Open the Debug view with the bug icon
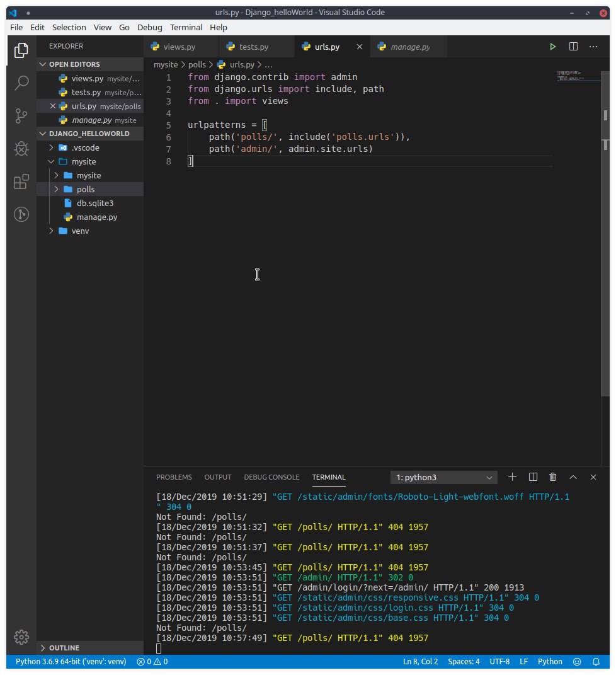This screenshot has height=675, width=616. pos(21,149)
